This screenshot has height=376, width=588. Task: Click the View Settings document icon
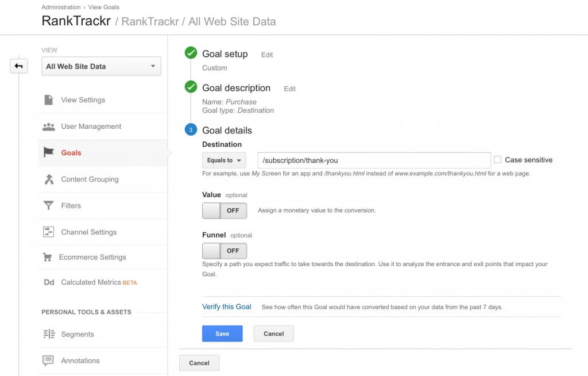49,100
